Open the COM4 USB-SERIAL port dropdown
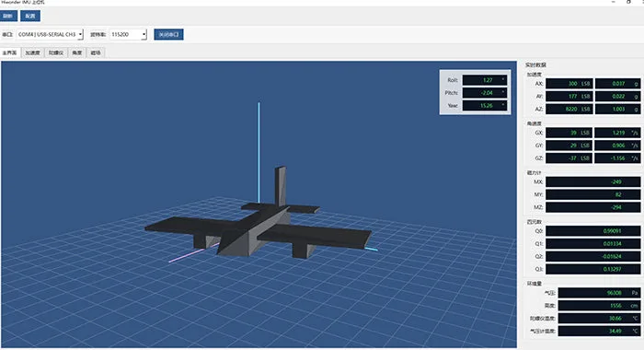 pos(50,35)
